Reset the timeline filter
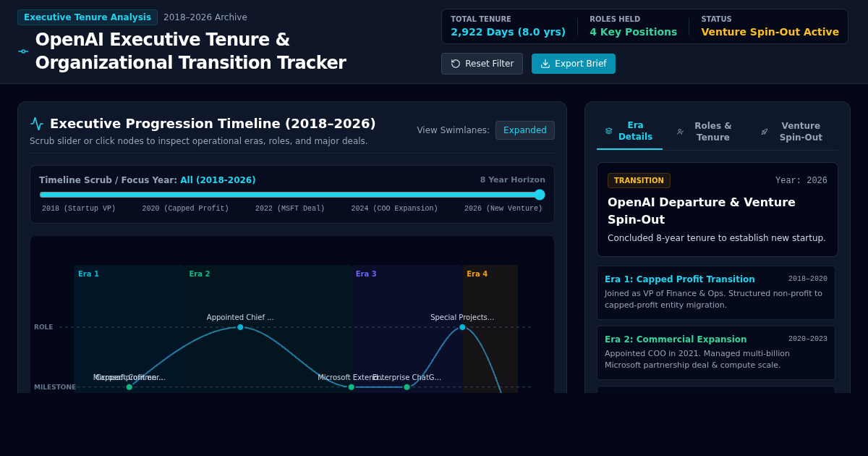Viewport: 868px width, 456px height. click(x=482, y=64)
